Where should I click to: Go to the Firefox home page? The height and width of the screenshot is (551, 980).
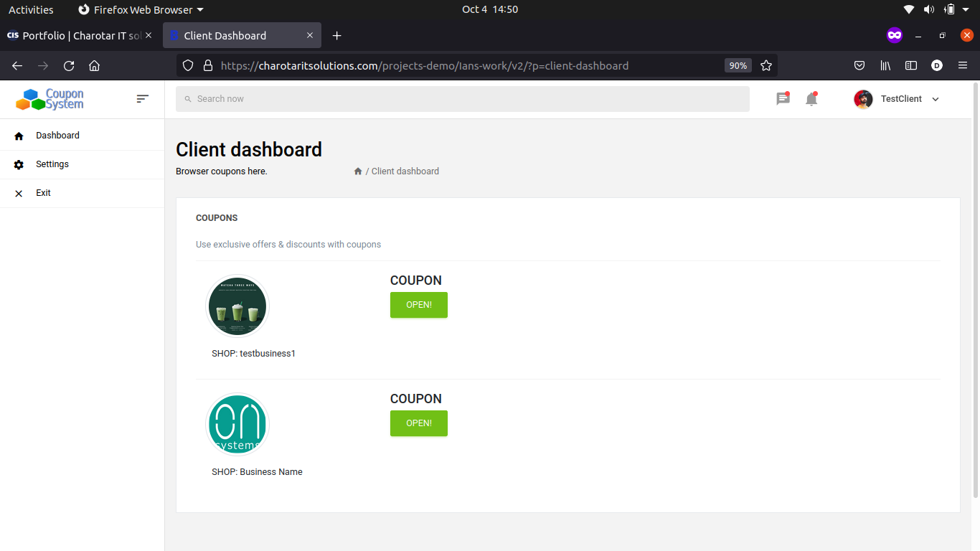(x=94, y=65)
